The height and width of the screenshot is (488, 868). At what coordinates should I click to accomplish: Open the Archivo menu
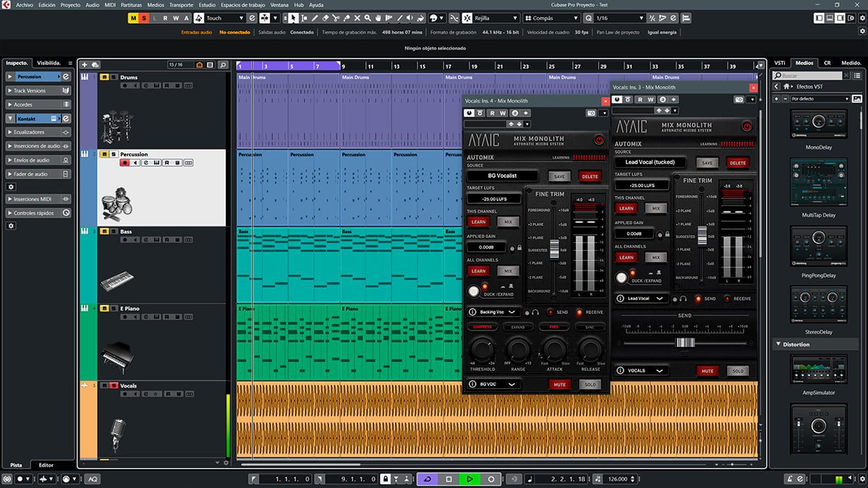(25, 4)
